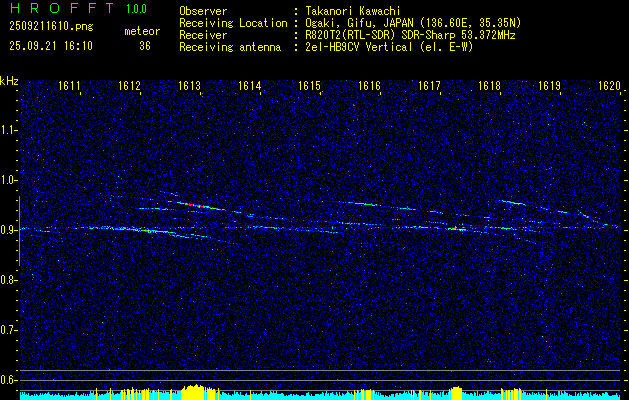Click the 1612 time marker
Image resolution: width=629 pixels, height=400 pixels.
(x=129, y=85)
